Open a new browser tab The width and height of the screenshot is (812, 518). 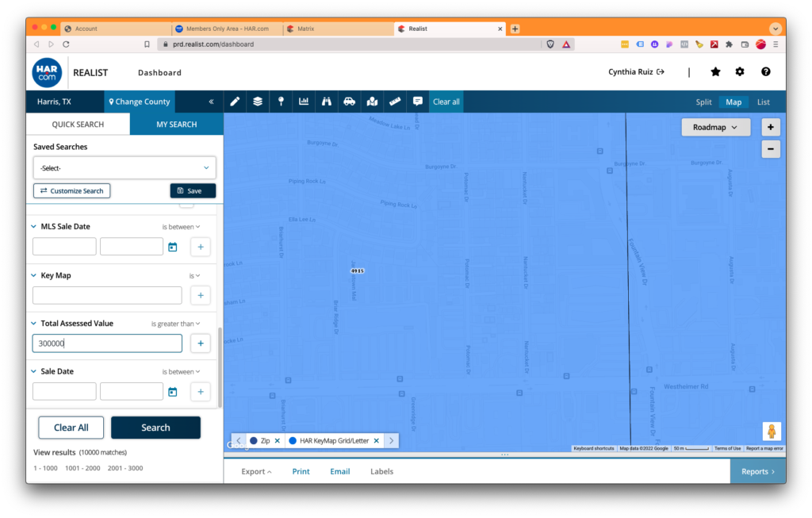click(515, 29)
